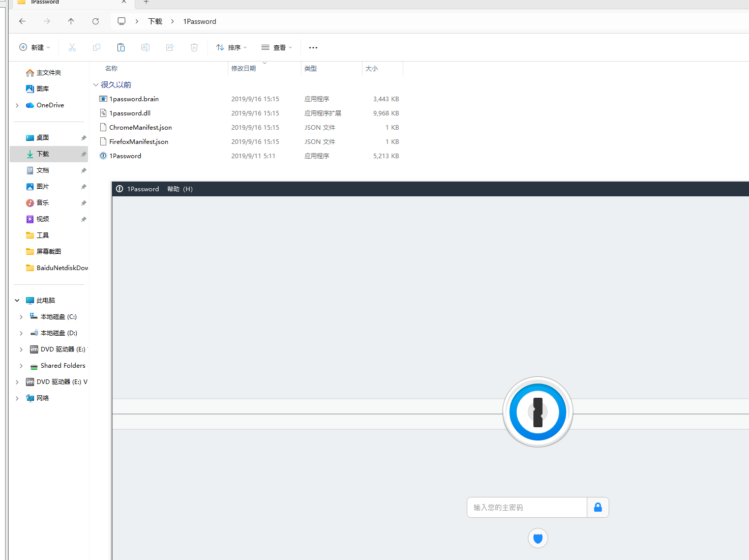Click the blue shield icon below password field
The image size is (749, 560).
click(x=538, y=538)
